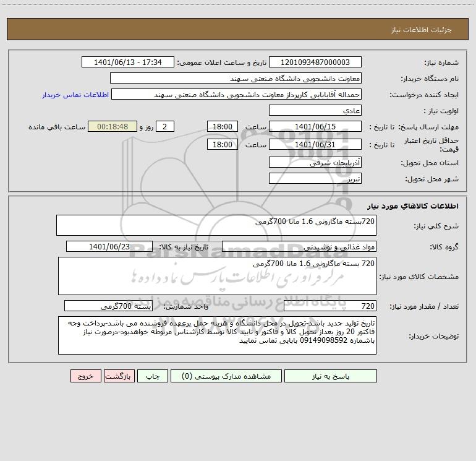Click the label واحد شمارش
Image resolution: width=476 pixels, height=461 pixels.
[x=186, y=307]
